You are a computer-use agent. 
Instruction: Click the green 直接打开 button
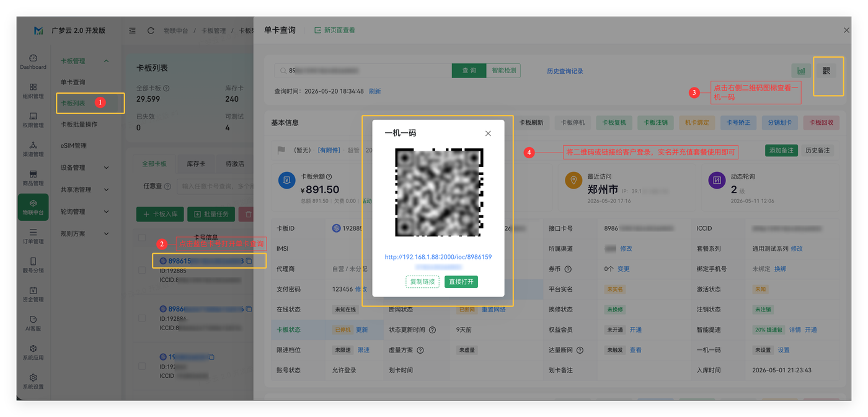pyautogui.click(x=461, y=282)
